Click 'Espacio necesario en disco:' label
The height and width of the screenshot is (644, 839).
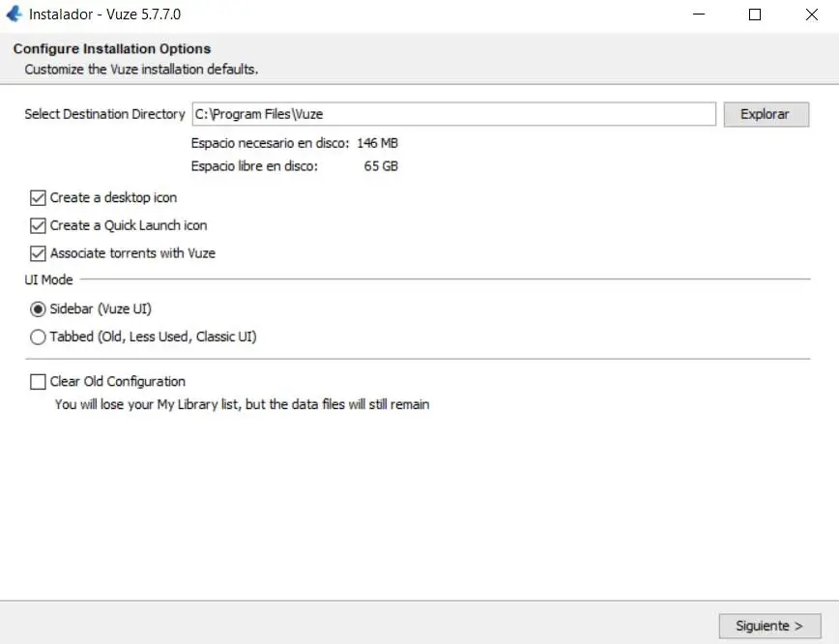(270, 143)
